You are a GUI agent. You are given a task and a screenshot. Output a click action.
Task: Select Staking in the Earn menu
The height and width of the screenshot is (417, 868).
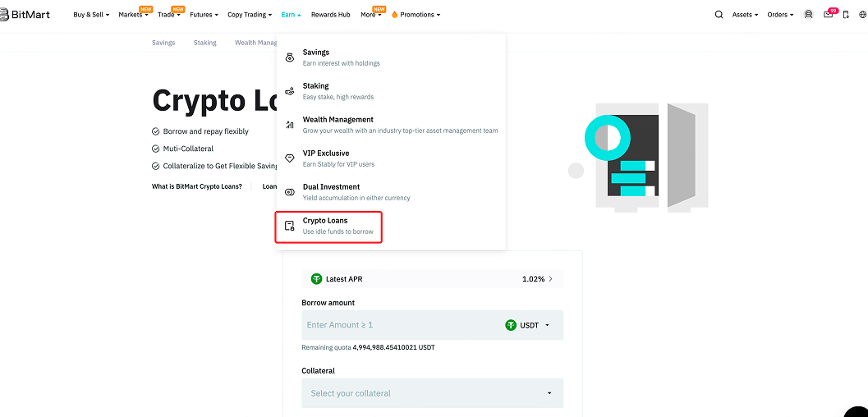(391, 91)
